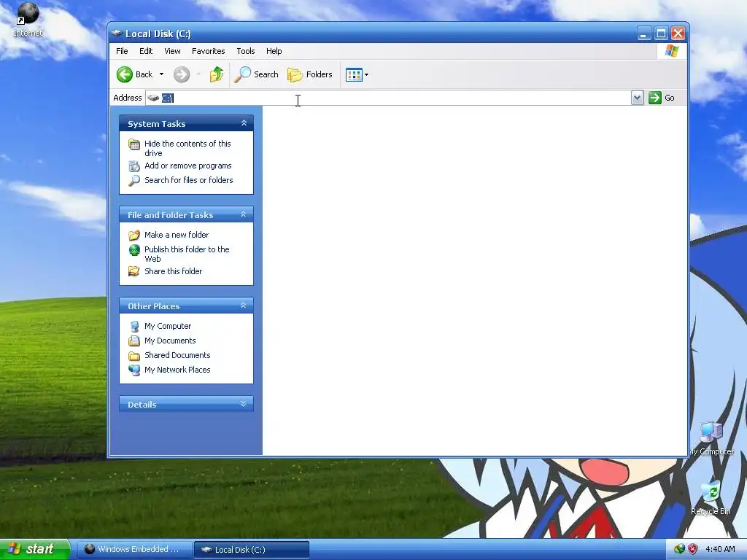Open the Help menu

274,51
